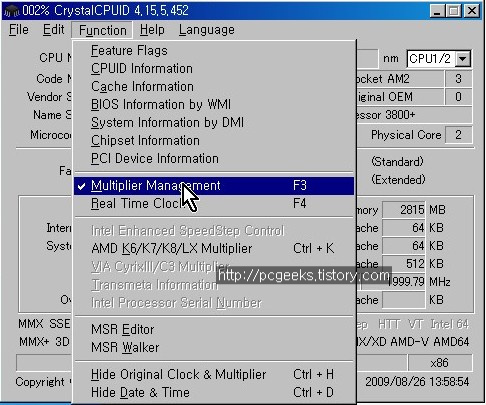Viewport: 486px width, 405px height.
Task: Click the 2815 MB memory value
Action: (x=404, y=210)
